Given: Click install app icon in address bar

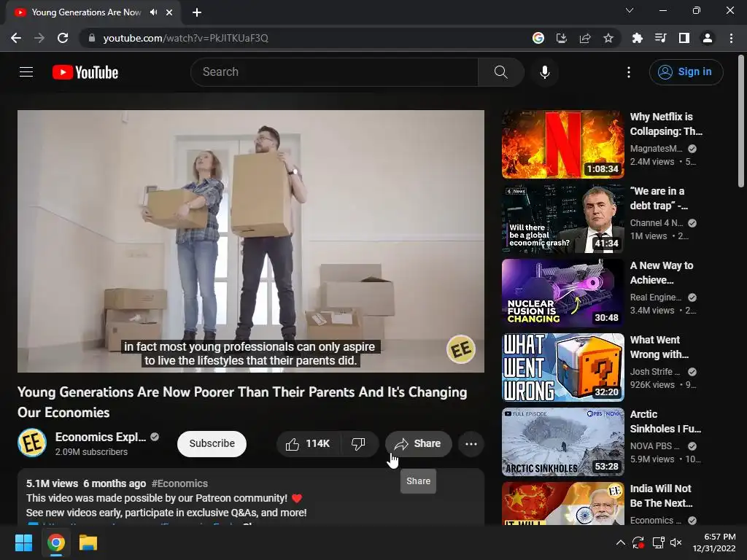Looking at the screenshot, I should pos(562,38).
